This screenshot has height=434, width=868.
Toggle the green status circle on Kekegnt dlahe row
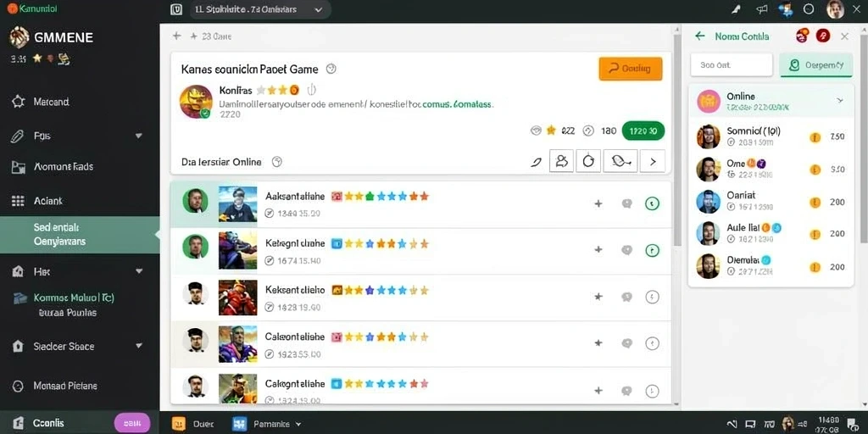652,250
